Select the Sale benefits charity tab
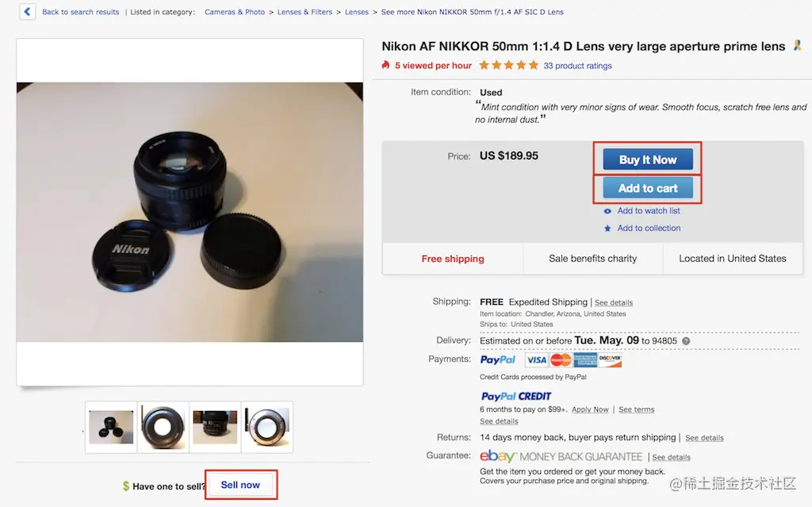The height and width of the screenshot is (507, 812). click(x=593, y=259)
